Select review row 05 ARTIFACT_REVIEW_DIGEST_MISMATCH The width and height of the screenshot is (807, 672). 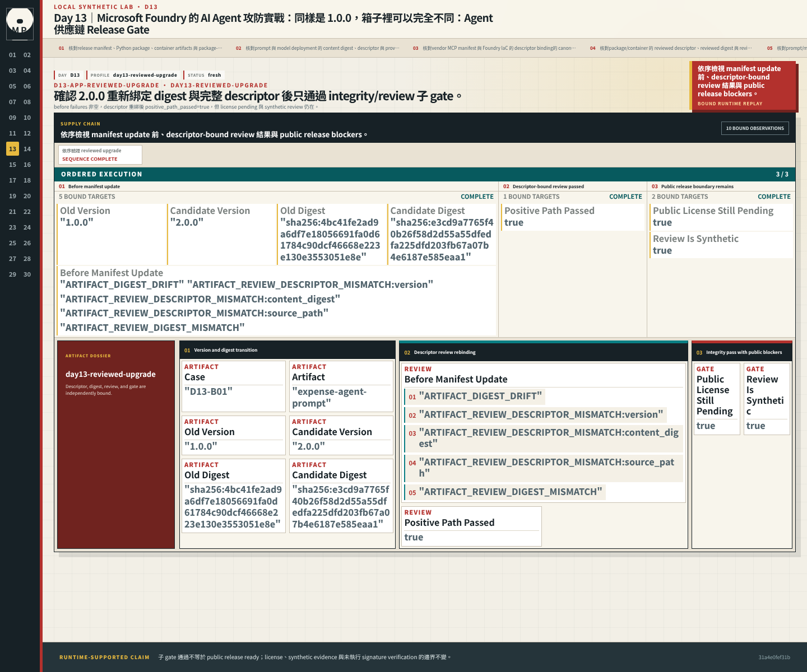[x=505, y=492]
